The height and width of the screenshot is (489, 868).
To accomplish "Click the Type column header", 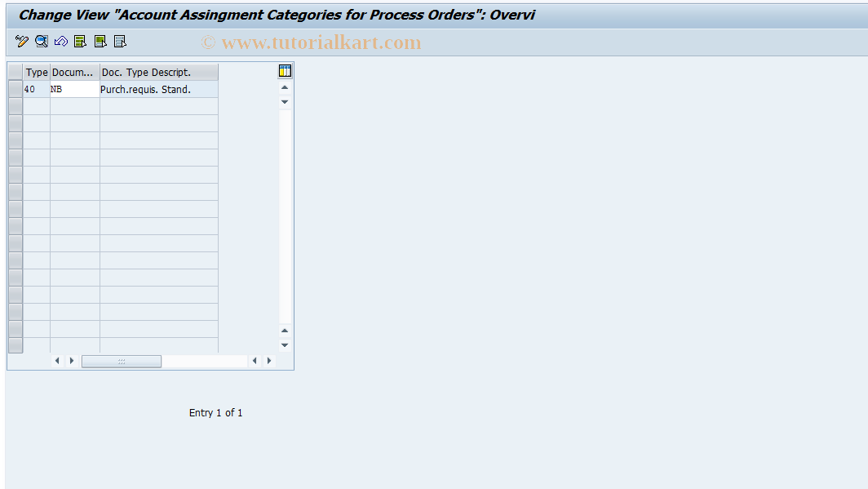I will pos(37,73).
